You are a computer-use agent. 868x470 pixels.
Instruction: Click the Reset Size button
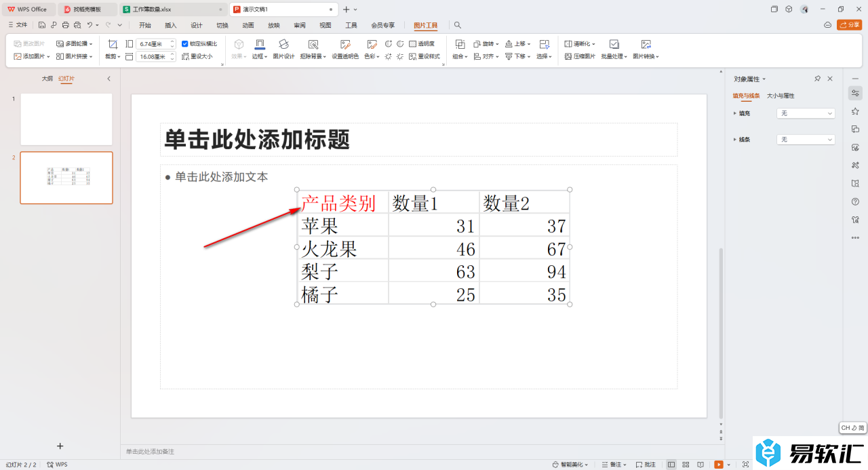click(x=197, y=56)
